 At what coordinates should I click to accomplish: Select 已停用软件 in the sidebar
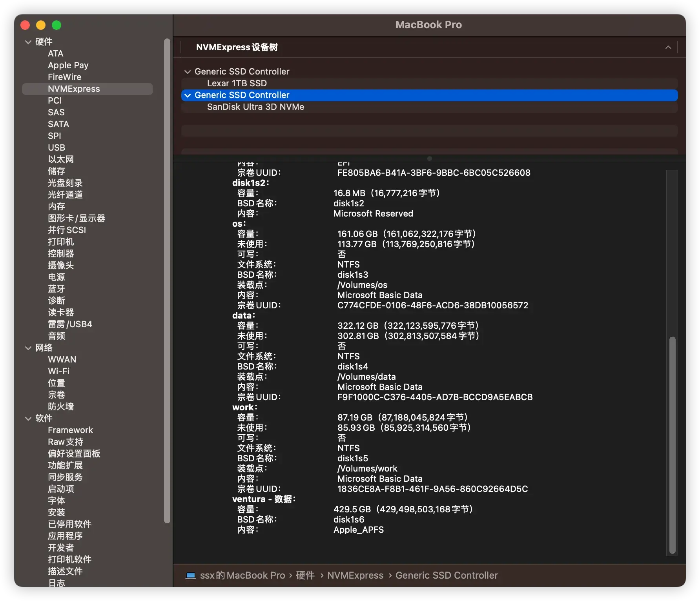pyautogui.click(x=69, y=525)
